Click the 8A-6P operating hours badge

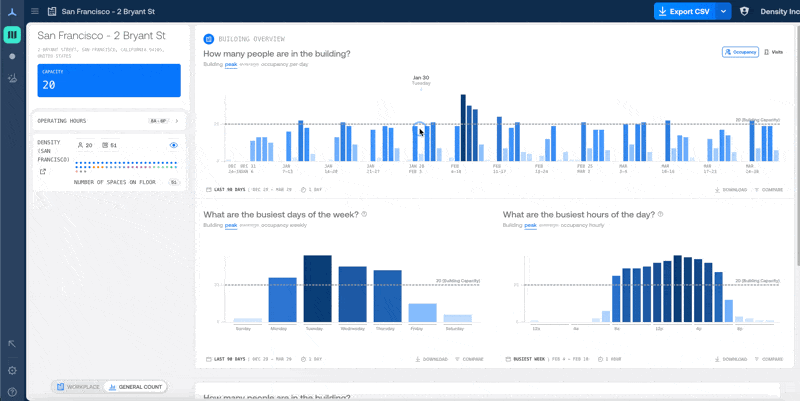pos(158,121)
